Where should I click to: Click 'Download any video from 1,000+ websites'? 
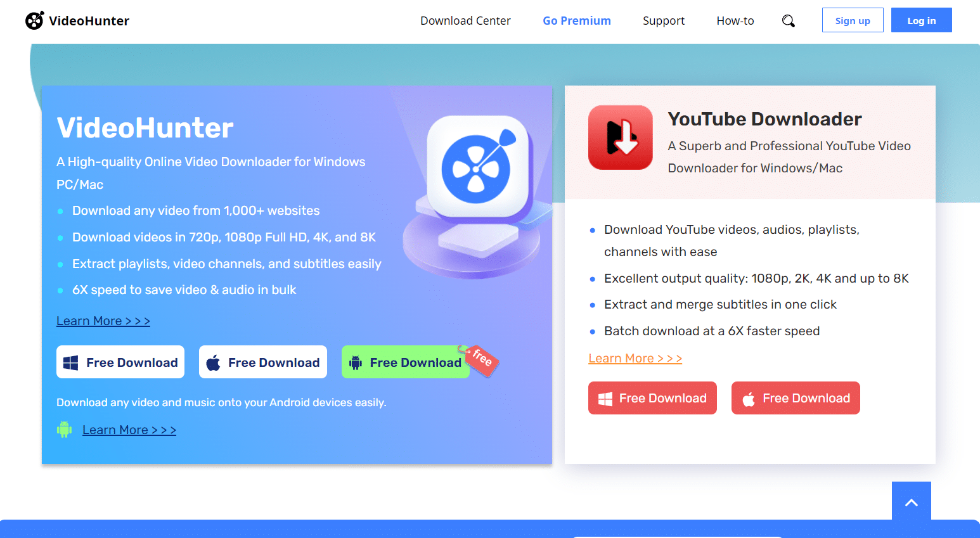tap(196, 210)
